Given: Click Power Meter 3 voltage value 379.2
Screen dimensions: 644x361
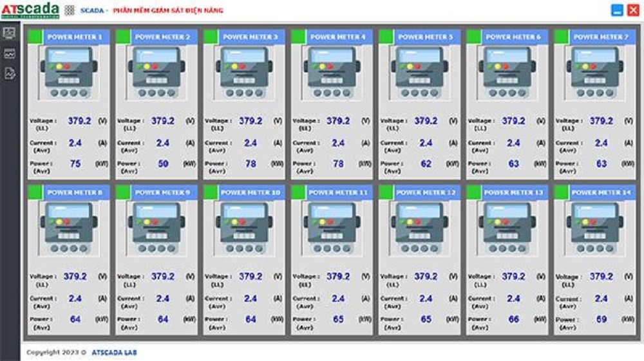Looking at the screenshot, I should pyautogui.click(x=251, y=120).
